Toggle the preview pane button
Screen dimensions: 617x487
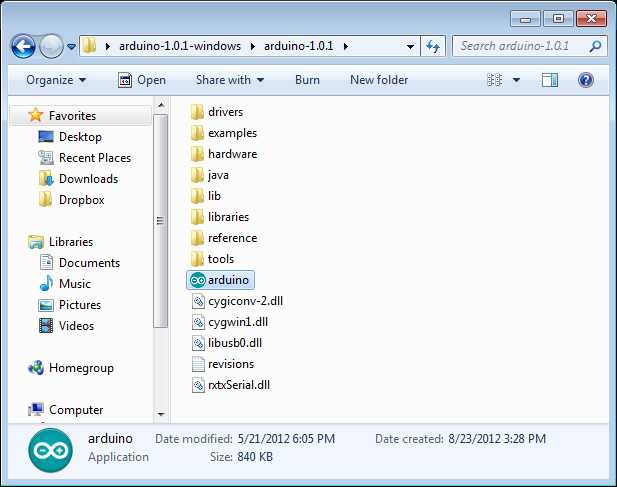[549, 80]
